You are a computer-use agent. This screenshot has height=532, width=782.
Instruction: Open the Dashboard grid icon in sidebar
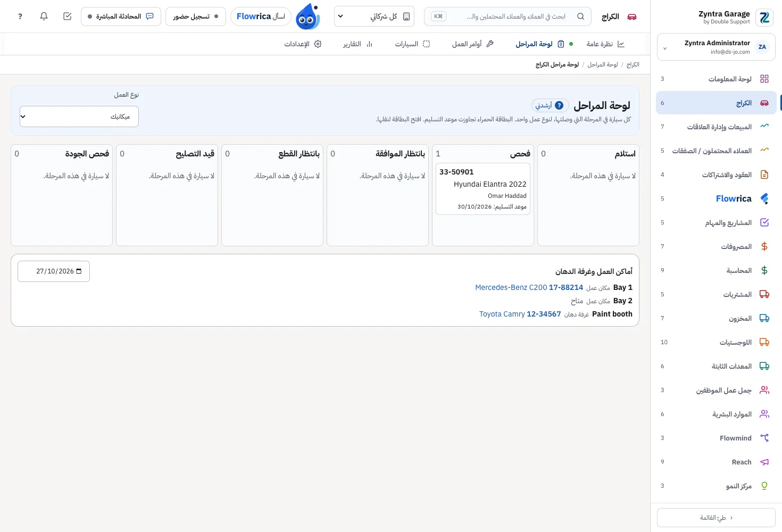pos(764,79)
